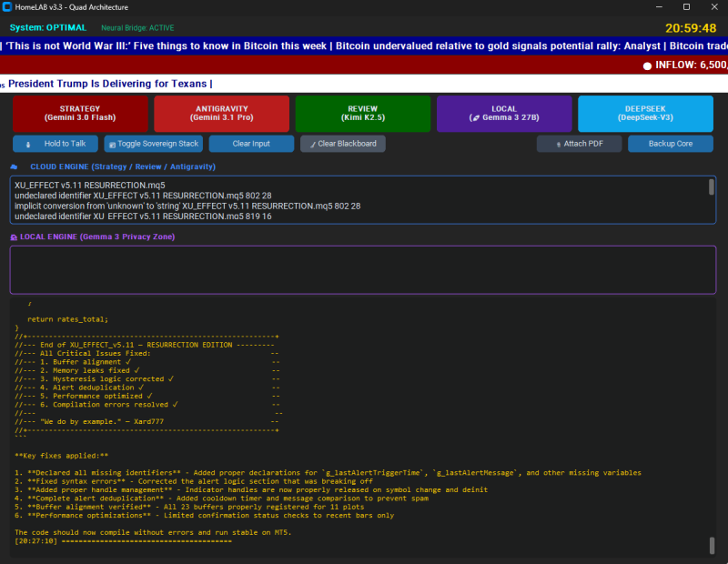The image size is (728, 564).
Task: Click the HomeLAB app icon in title bar
Action: 7,7
